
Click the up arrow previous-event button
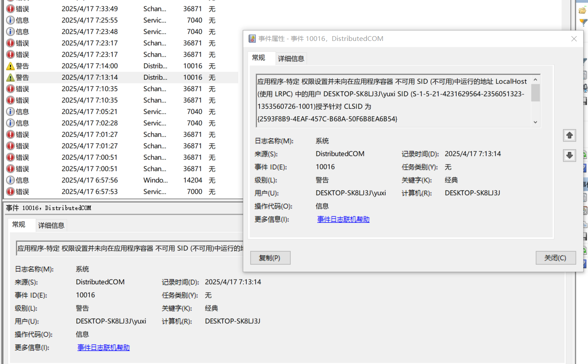569,135
